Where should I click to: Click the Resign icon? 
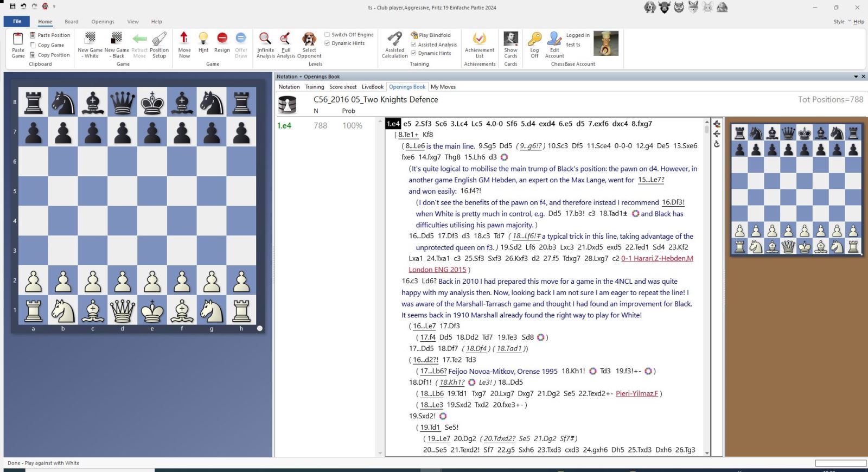click(x=222, y=39)
